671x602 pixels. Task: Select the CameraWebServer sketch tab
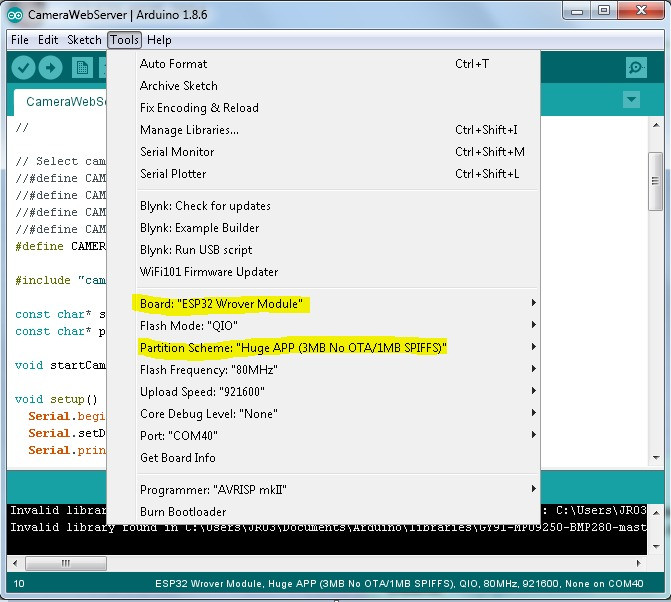(60, 102)
